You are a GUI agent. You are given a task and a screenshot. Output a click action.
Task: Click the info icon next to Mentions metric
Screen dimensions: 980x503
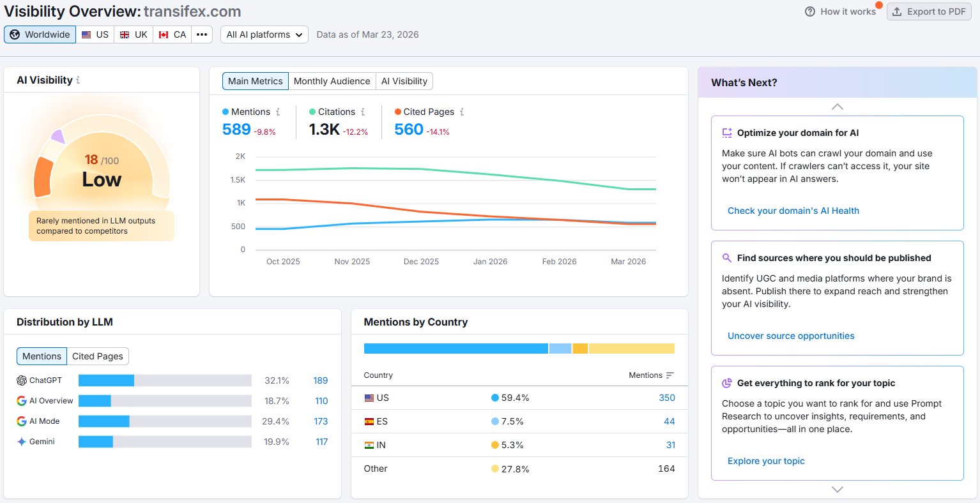278,112
